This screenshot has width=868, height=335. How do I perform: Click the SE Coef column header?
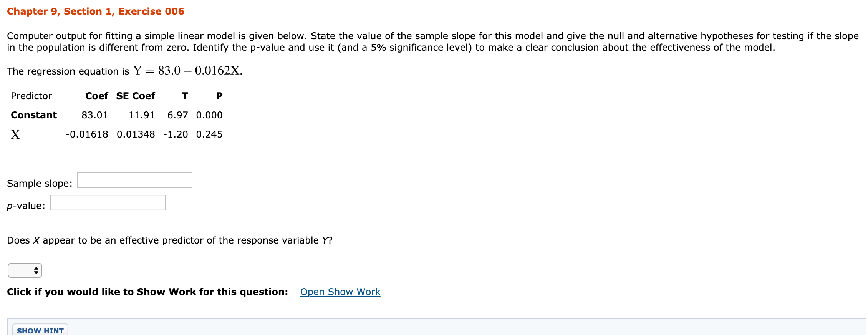(x=136, y=96)
